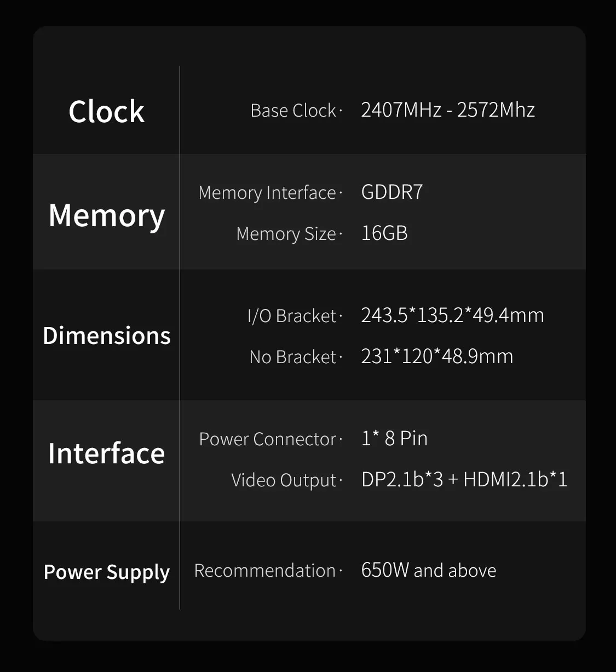Select the Power Connector label

tap(268, 439)
